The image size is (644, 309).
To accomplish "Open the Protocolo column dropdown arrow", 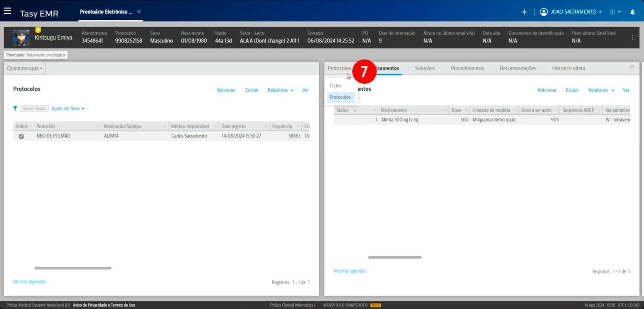I will pos(97,127).
